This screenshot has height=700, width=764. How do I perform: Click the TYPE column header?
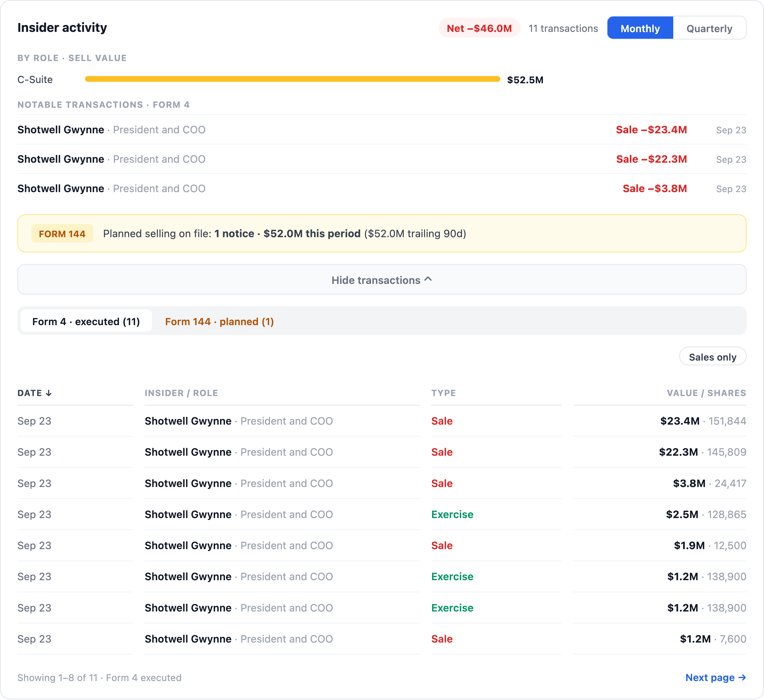click(x=443, y=393)
